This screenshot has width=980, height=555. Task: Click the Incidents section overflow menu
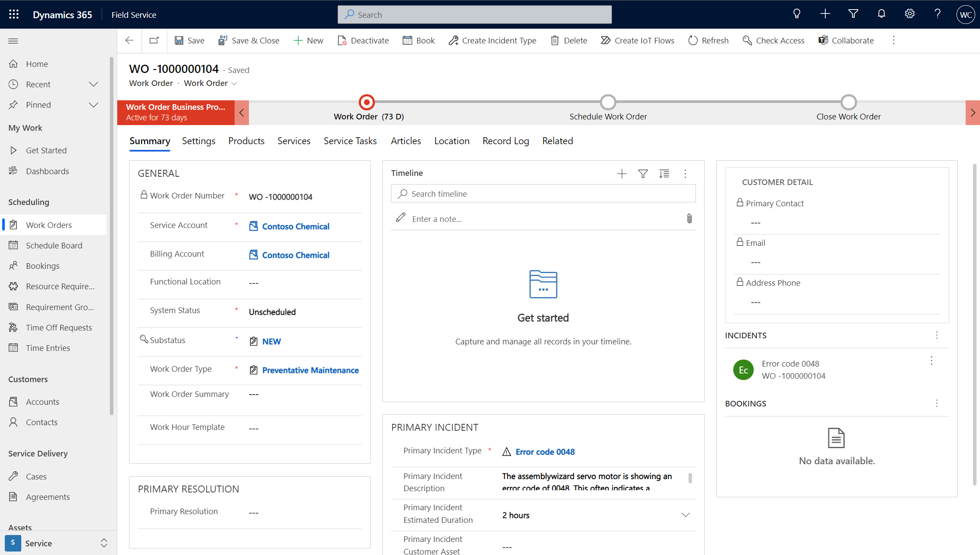click(936, 335)
